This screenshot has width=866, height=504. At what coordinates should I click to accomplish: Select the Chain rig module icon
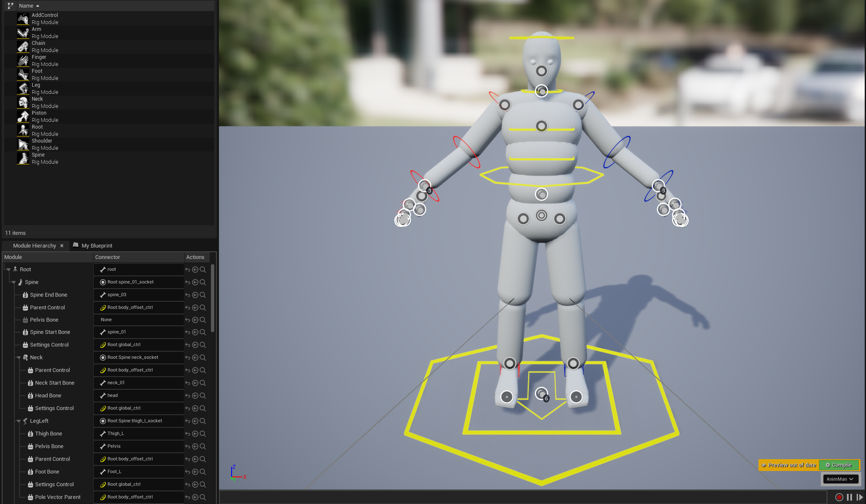coord(23,47)
